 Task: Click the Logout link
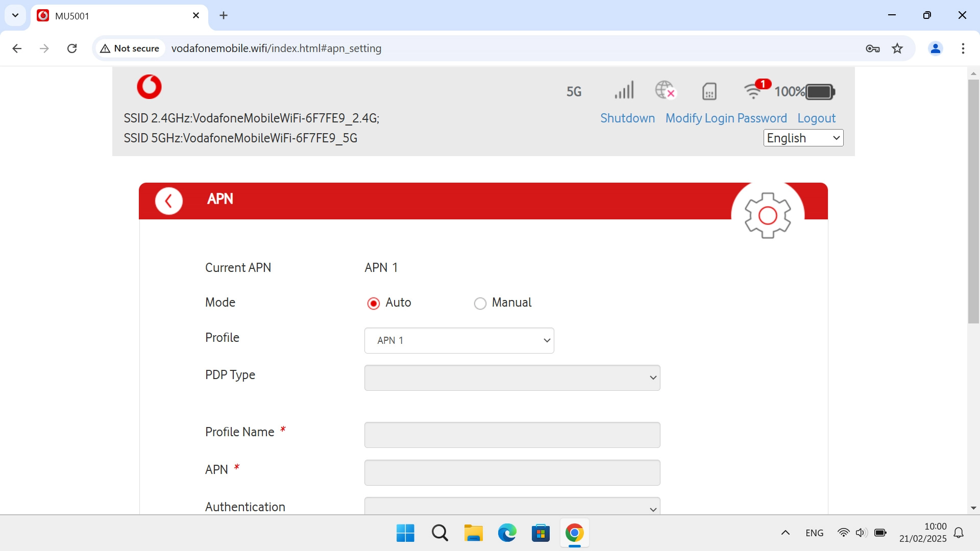(x=816, y=118)
